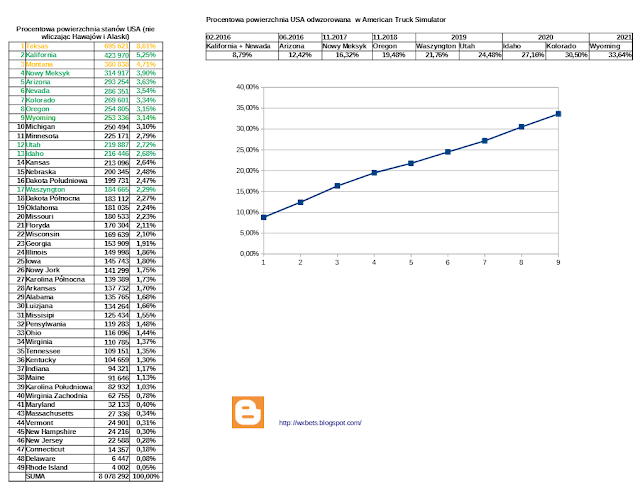Screen dimensions: 640x490
Task: Click the Massachusetts state cell
Action: tap(60, 414)
